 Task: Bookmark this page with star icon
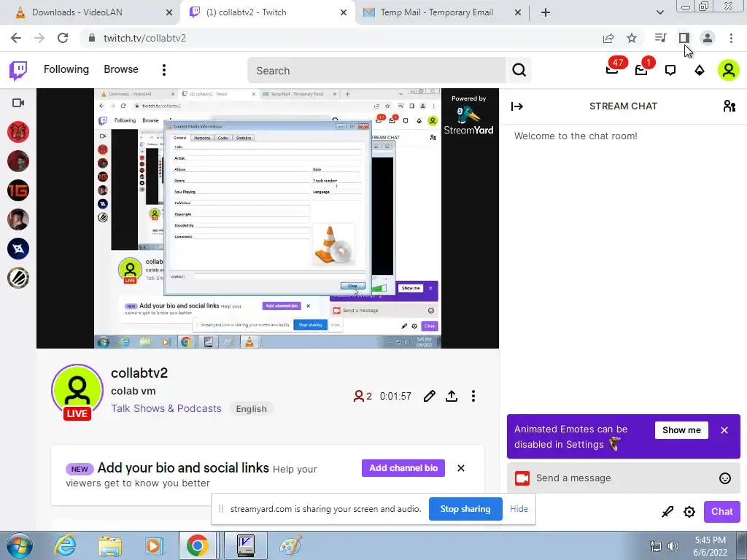pyautogui.click(x=632, y=38)
